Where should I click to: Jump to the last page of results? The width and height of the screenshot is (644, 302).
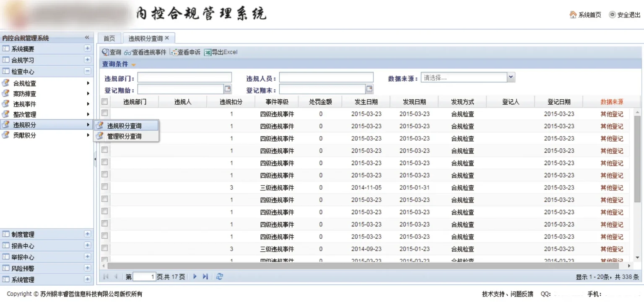point(205,276)
